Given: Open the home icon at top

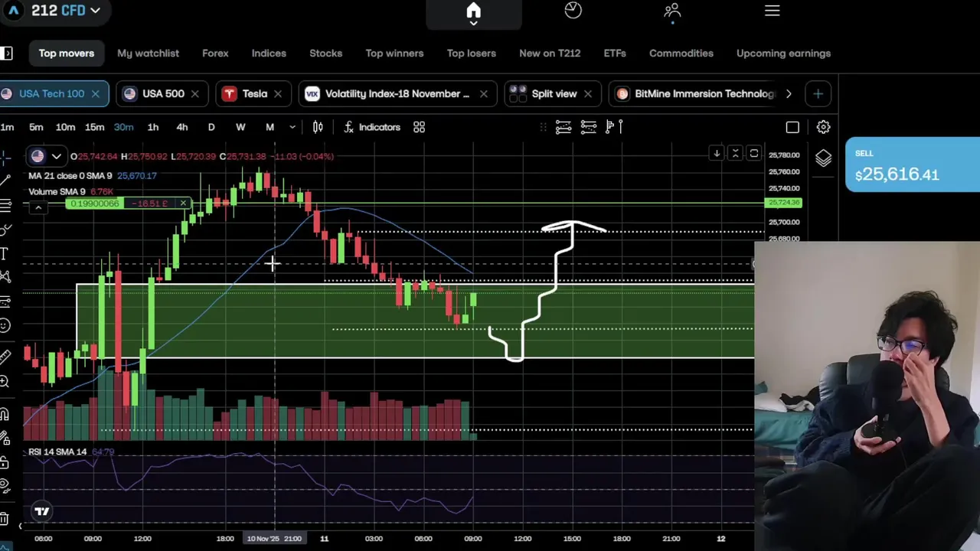Looking at the screenshot, I should (x=473, y=11).
